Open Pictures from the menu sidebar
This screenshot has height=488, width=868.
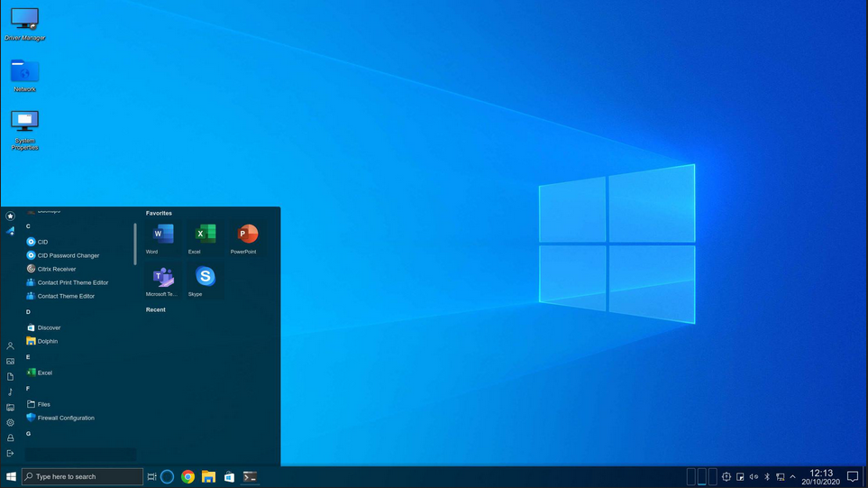[10, 361]
